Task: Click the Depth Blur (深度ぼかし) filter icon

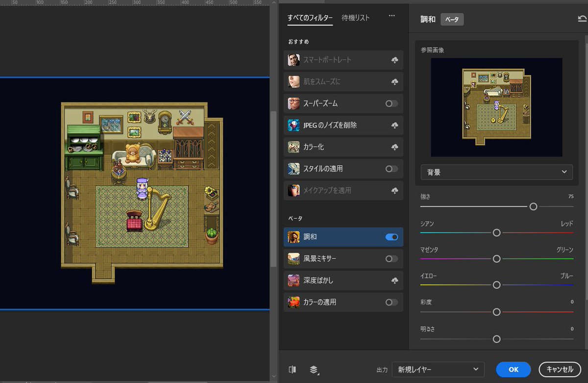Action: pyautogui.click(x=294, y=281)
